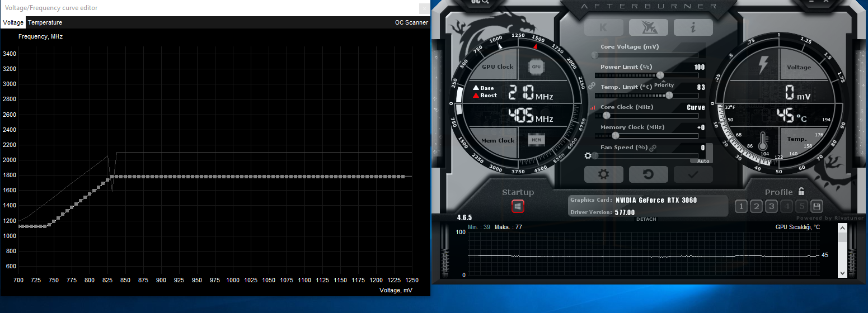The image size is (868, 313).
Task: Switch to the Voltage tab in curve editor
Action: [13, 22]
